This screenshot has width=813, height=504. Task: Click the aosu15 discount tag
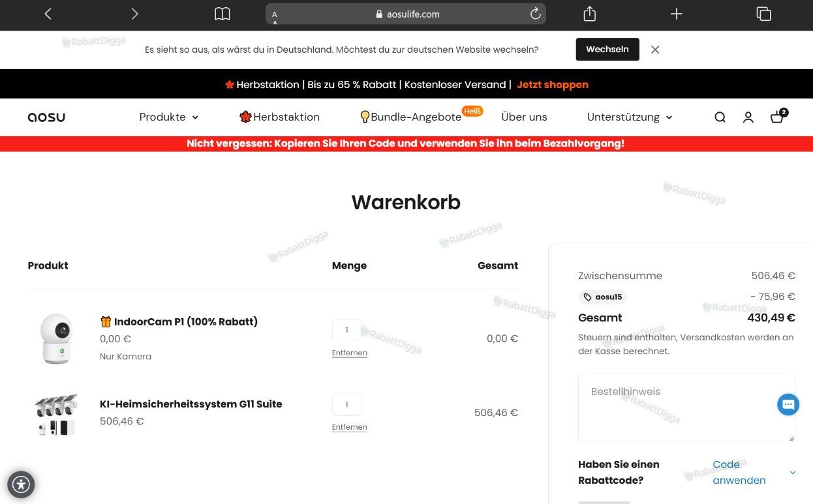pyautogui.click(x=603, y=297)
